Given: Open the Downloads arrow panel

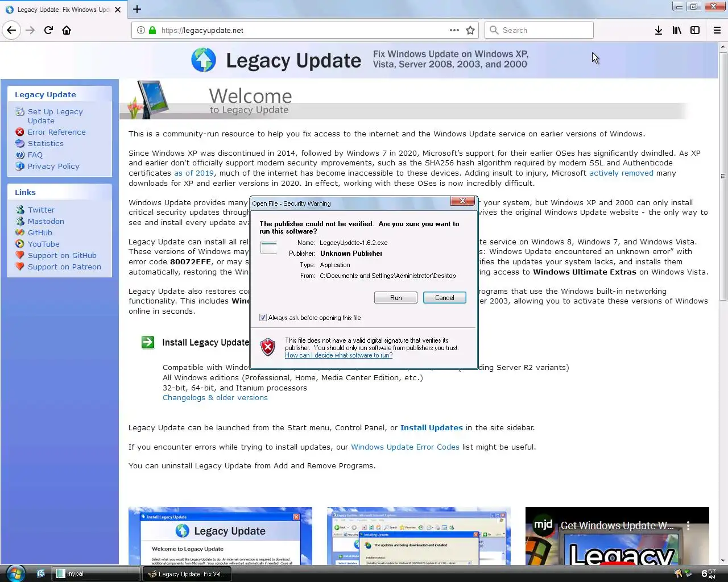Looking at the screenshot, I should click(658, 30).
